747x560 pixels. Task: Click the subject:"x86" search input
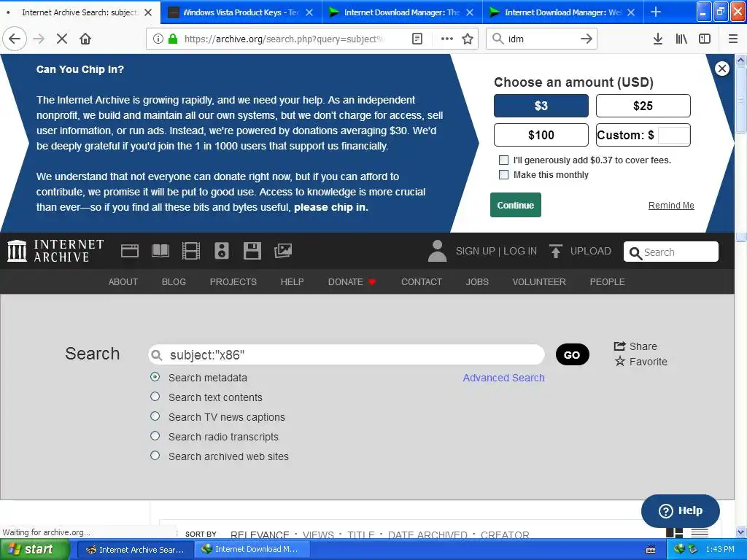(347, 355)
